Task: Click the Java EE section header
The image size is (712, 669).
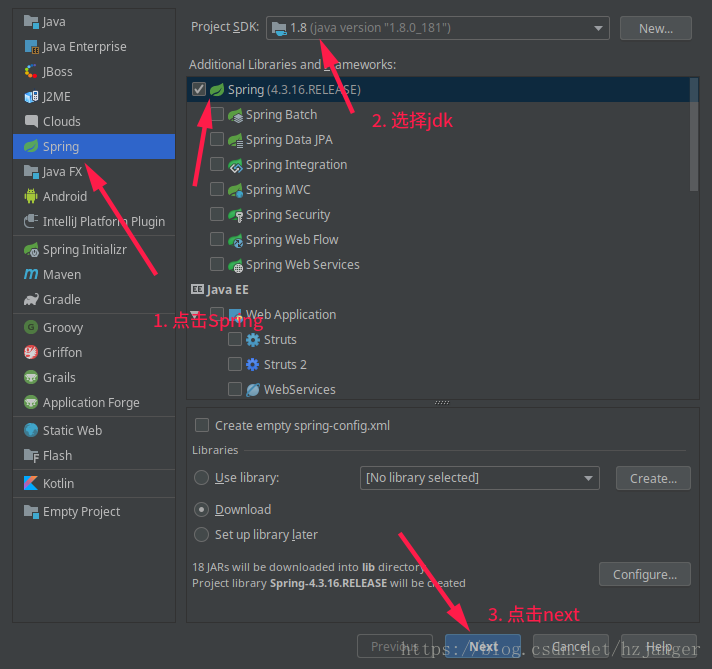Action: (x=227, y=289)
